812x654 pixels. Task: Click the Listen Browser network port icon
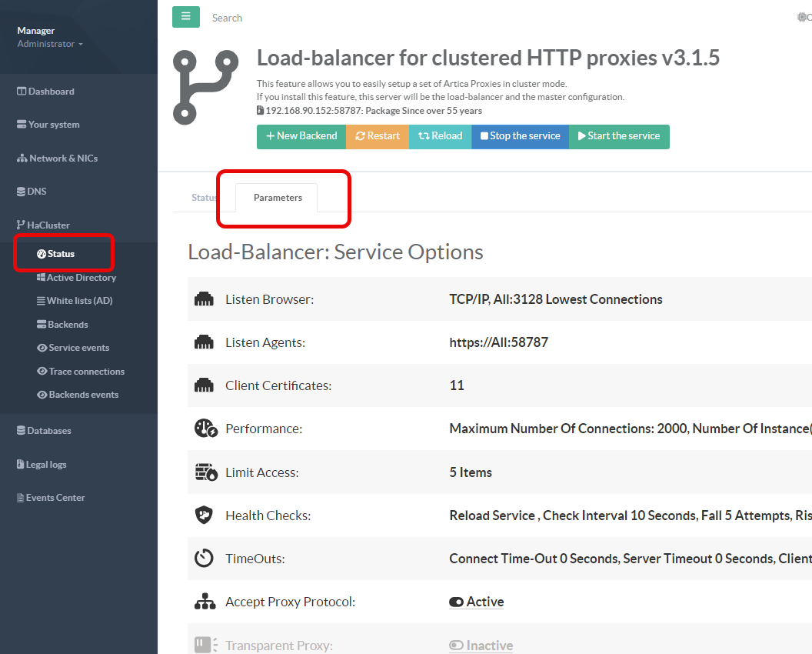pyautogui.click(x=204, y=299)
